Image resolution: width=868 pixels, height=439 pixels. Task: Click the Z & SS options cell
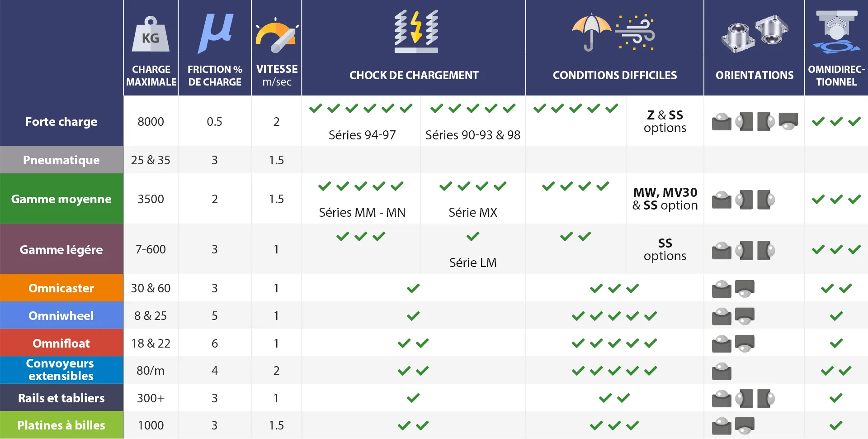pyautogui.click(x=665, y=121)
